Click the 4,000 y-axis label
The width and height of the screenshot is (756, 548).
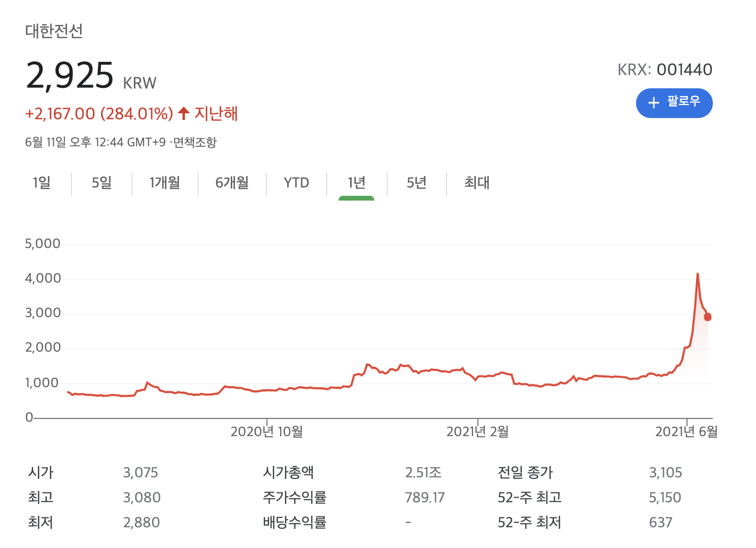pos(43,278)
